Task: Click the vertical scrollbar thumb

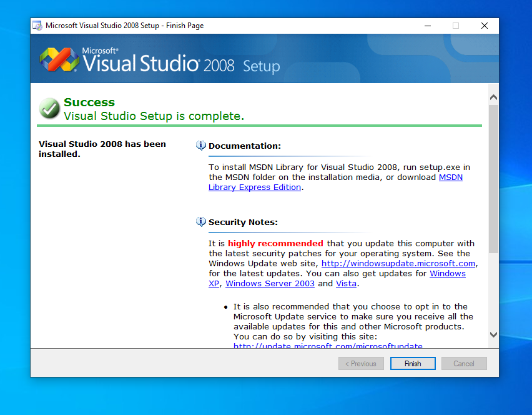Action: [x=494, y=179]
